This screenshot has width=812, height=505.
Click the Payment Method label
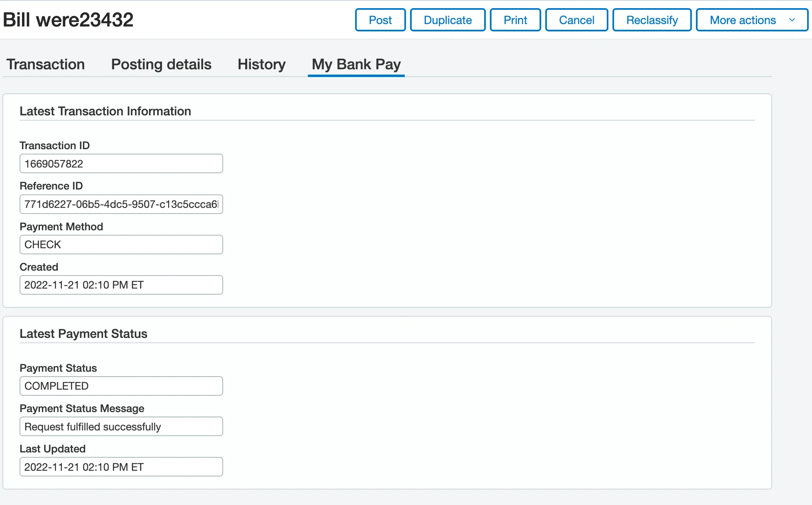click(61, 227)
